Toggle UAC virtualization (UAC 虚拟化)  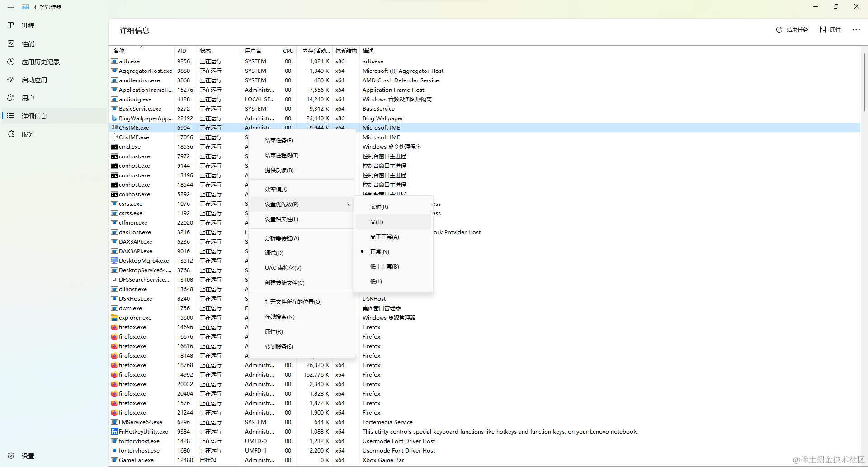click(x=302, y=268)
